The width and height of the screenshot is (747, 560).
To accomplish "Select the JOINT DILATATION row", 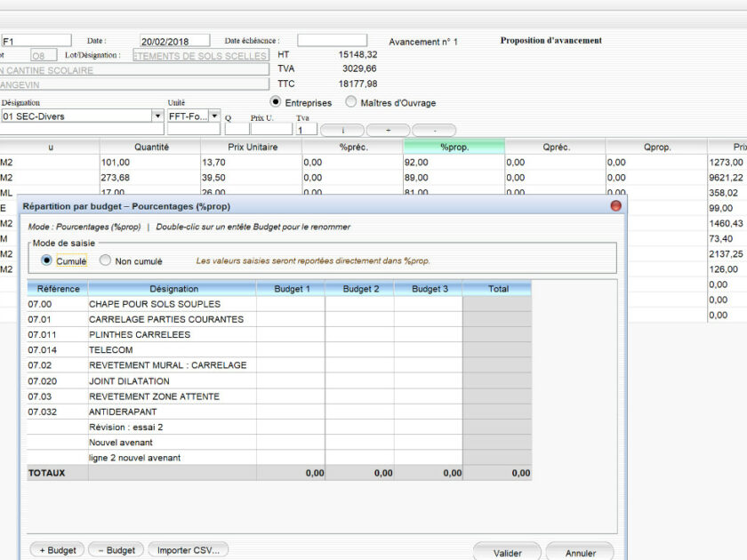I will (279, 381).
